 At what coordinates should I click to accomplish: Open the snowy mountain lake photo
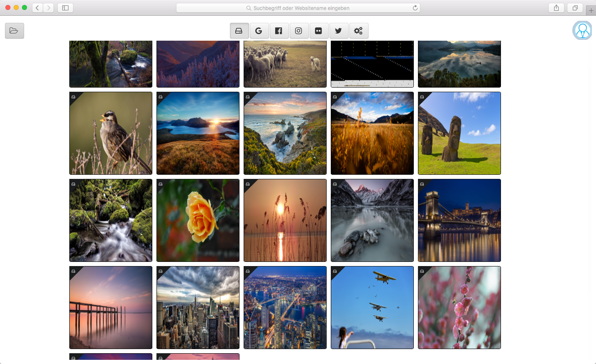pos(372,220)
